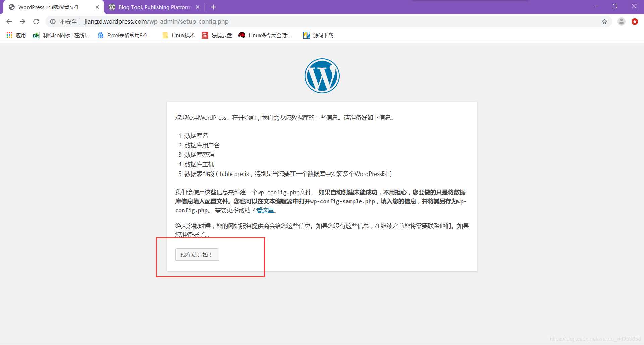Click the red update notification icon
This screenshot has width=644, height=345.
click(x=635, y=22)
